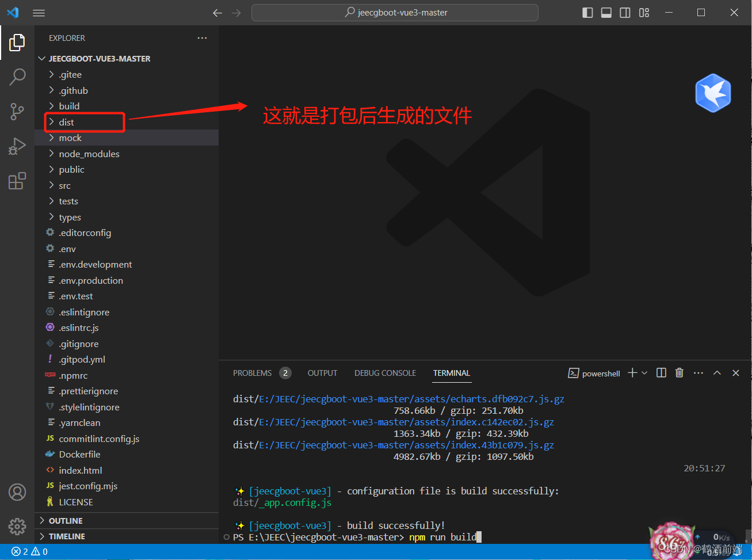
Task: Open terminal panel more actions ellipsis
Action: coord(698,373)
